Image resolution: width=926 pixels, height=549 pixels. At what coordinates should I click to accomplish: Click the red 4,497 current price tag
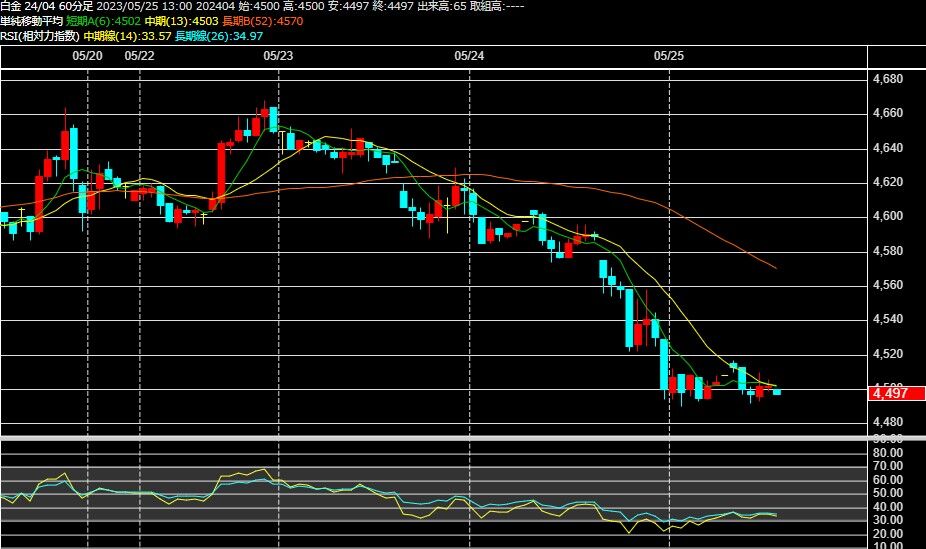[896, 393]
